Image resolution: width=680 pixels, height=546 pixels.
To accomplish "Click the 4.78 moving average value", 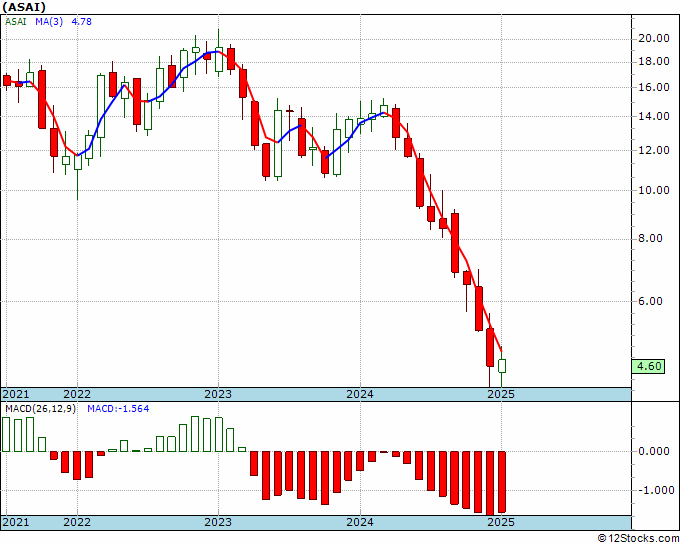I will 81,22.
